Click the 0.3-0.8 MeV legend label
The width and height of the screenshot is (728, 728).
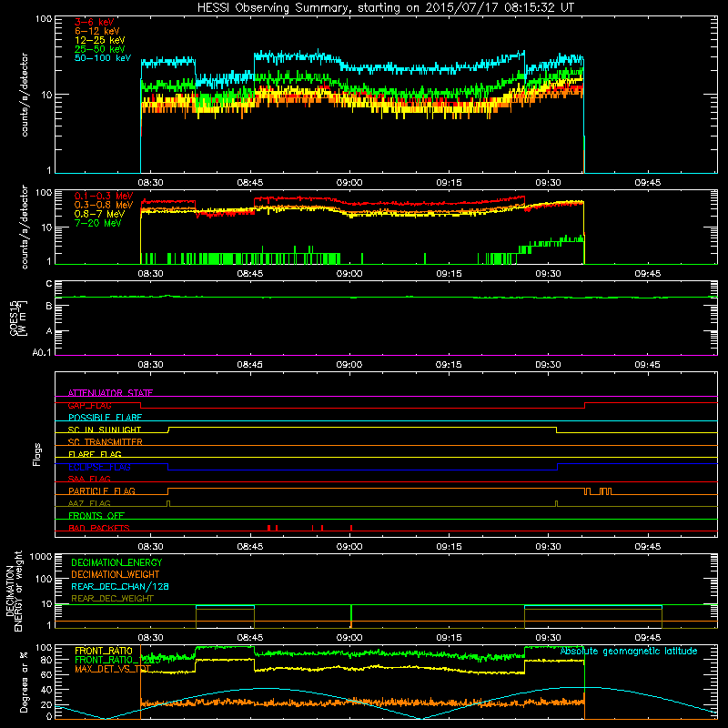[x=104, y=205]
